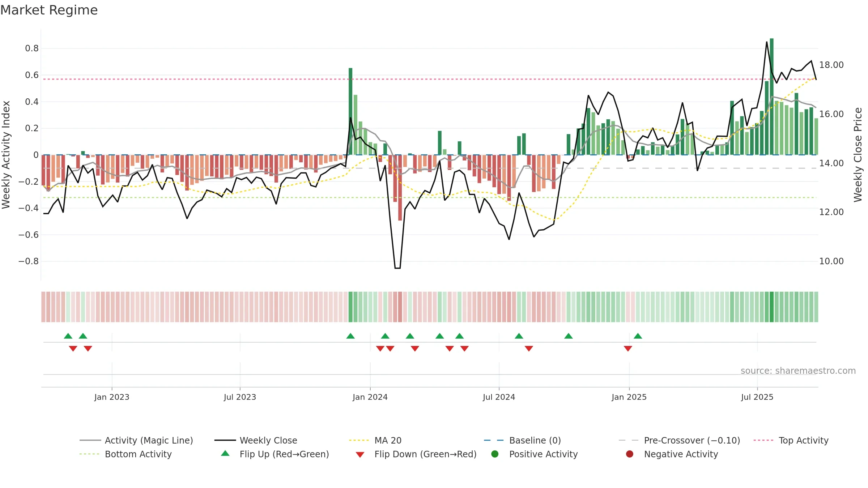Toggle the Baseline (0) legend entry
868x488 pixels.
[522, 440]
